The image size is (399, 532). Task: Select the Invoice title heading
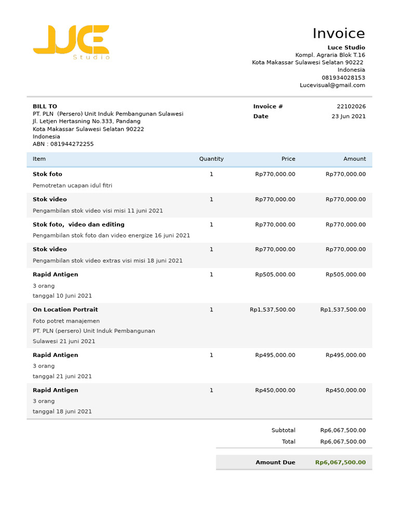339,33
